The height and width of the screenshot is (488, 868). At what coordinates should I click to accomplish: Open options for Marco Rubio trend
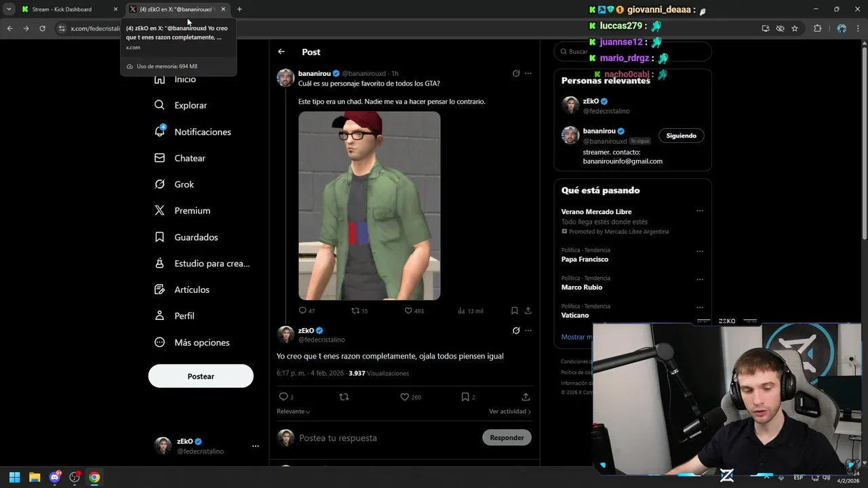(700, 279)
